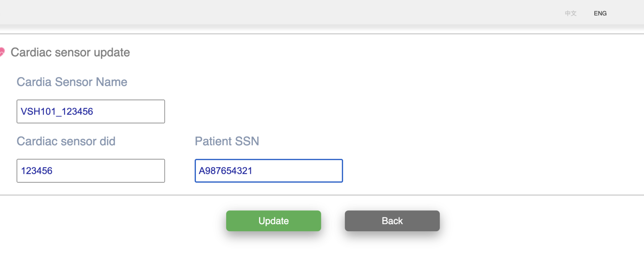Viewport: 644px width, 268px height.
Task: Click the Cardia Sensor Name label
Action: 72,82
